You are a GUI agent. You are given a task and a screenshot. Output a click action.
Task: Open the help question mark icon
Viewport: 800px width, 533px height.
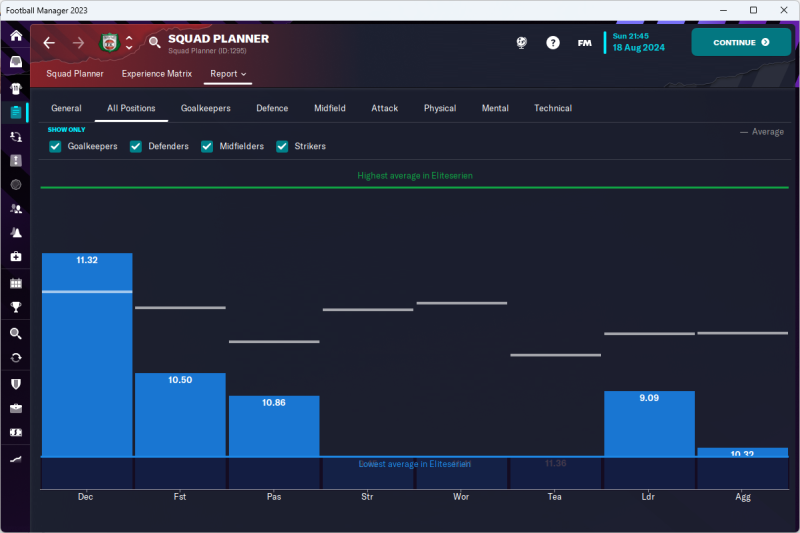[x=553, y=43]
